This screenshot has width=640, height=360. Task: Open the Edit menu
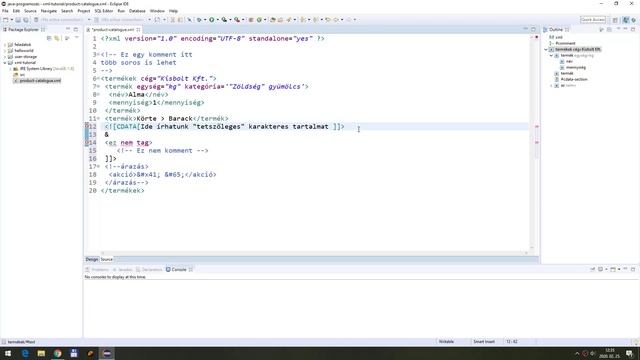click(16, 11)
